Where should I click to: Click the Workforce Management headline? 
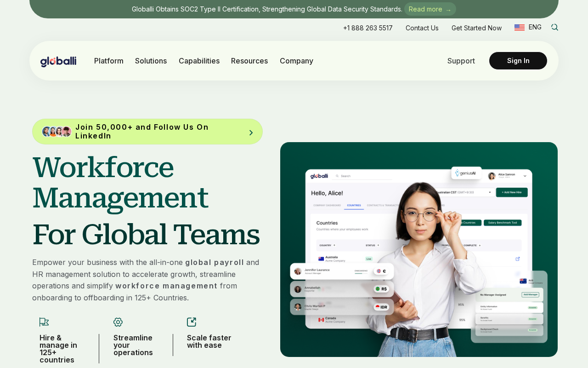point(120,182)
